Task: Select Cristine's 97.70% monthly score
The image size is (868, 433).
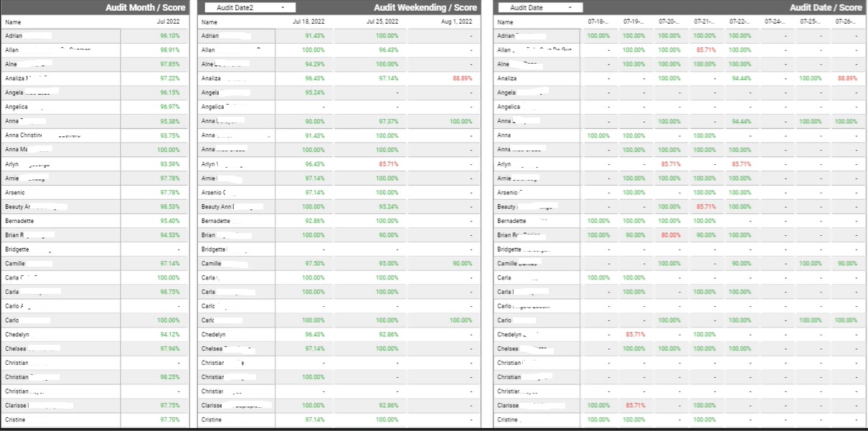Action: [169, 419]
